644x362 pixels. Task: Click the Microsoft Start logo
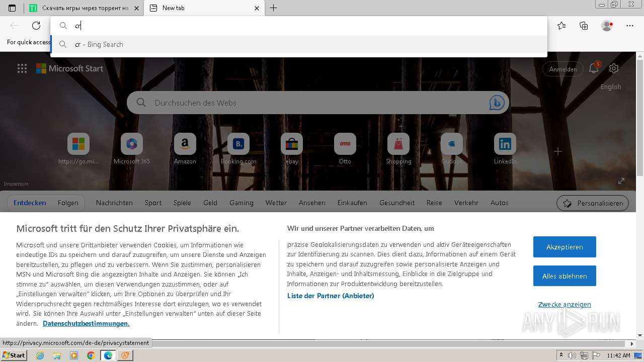pyautogui.click(x=69, y=68)
